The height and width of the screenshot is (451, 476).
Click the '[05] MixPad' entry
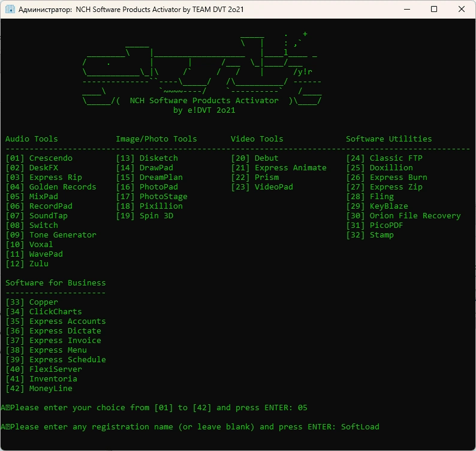pyautogui.click(x=32, y=197)
